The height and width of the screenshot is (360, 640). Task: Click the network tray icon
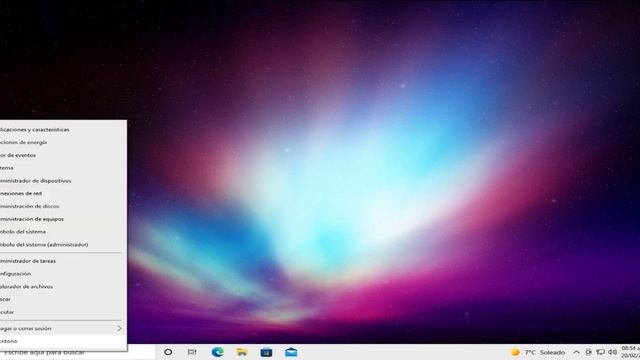[x=600, y=352]
